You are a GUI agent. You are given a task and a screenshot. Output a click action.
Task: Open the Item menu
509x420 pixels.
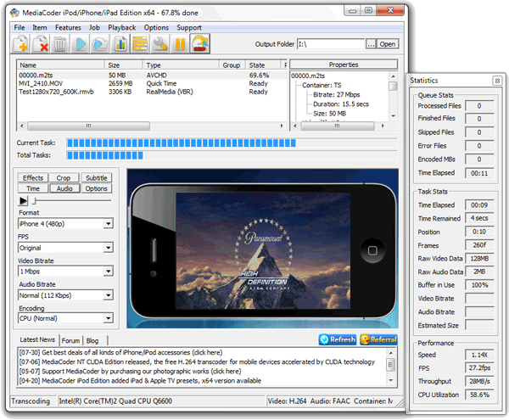[40, 28]
